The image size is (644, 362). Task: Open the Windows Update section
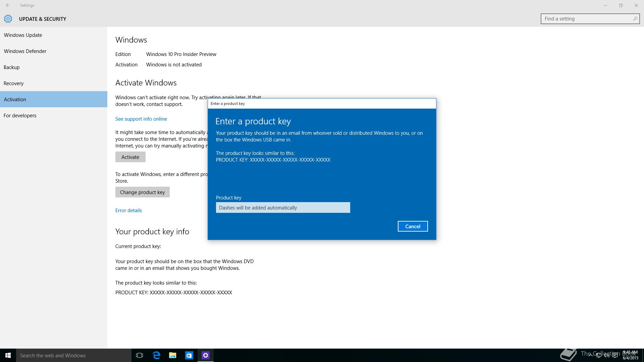coord(54,35)
